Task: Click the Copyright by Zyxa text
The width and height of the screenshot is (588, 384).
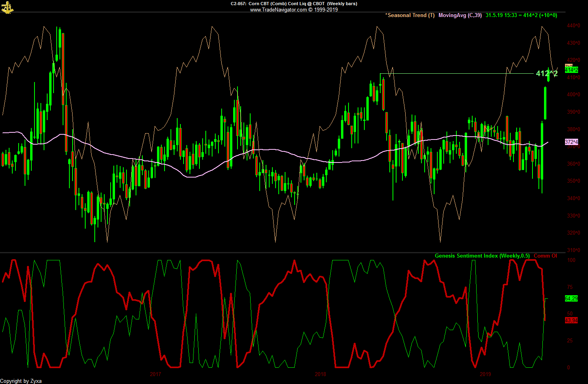Action: pyautogui.click(x=21, y=381)
